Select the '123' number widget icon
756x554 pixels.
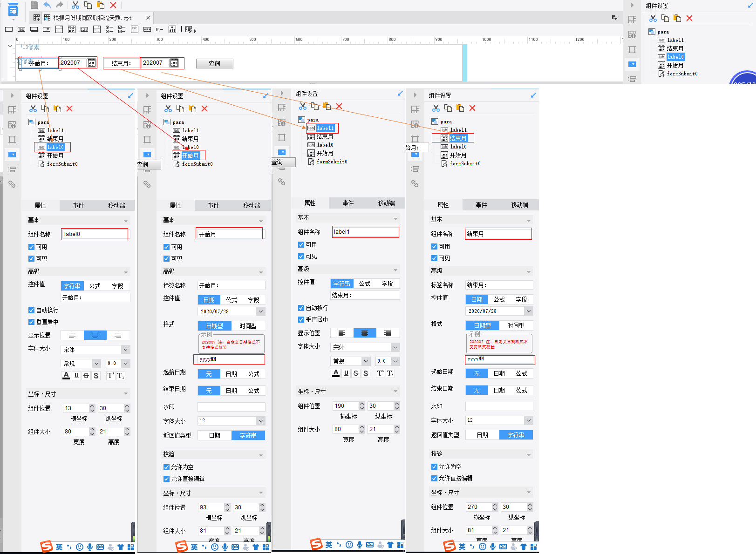pos(84,29)
